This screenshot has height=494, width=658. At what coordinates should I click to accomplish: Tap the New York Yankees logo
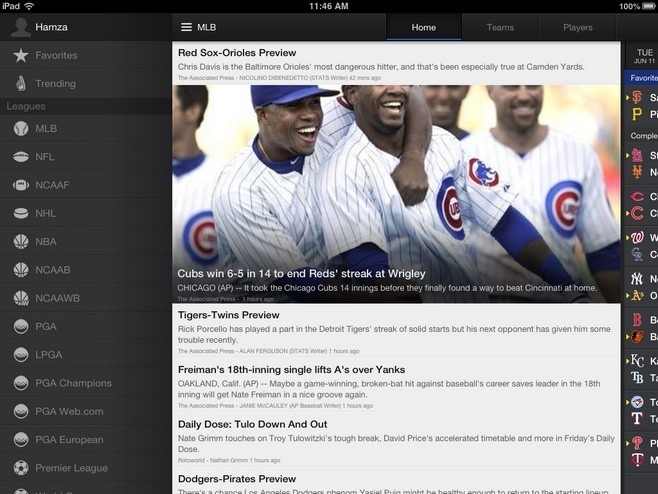click(x=637, y=279)
